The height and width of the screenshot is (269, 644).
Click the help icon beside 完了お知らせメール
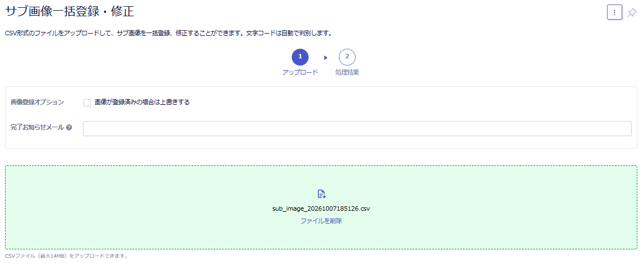click(x=69, y=128)
